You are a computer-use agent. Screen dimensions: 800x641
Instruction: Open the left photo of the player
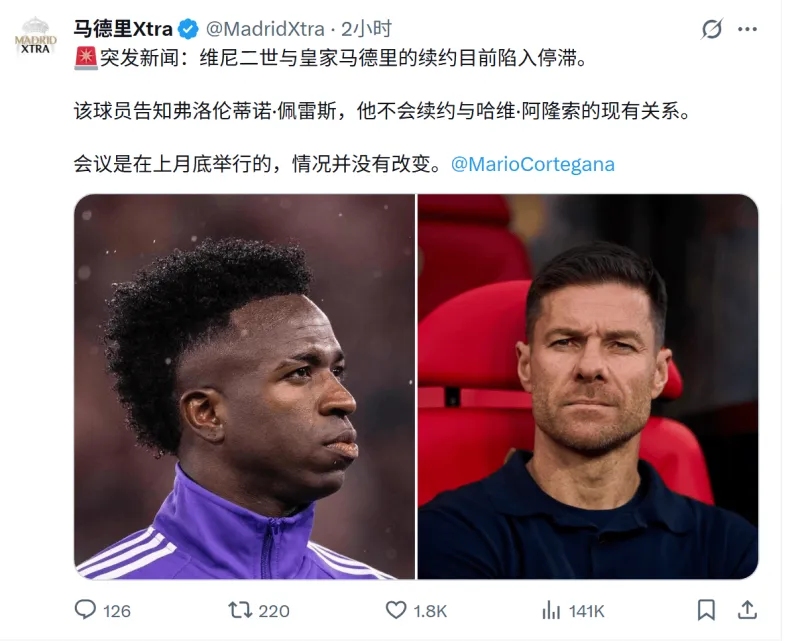(244, 386)
